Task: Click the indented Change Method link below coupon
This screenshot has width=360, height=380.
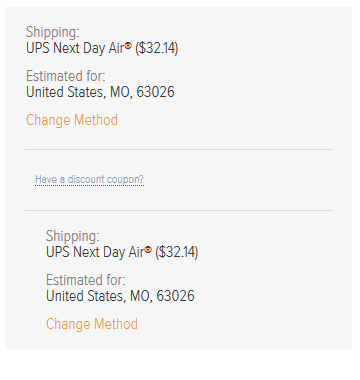Action: 92,324
